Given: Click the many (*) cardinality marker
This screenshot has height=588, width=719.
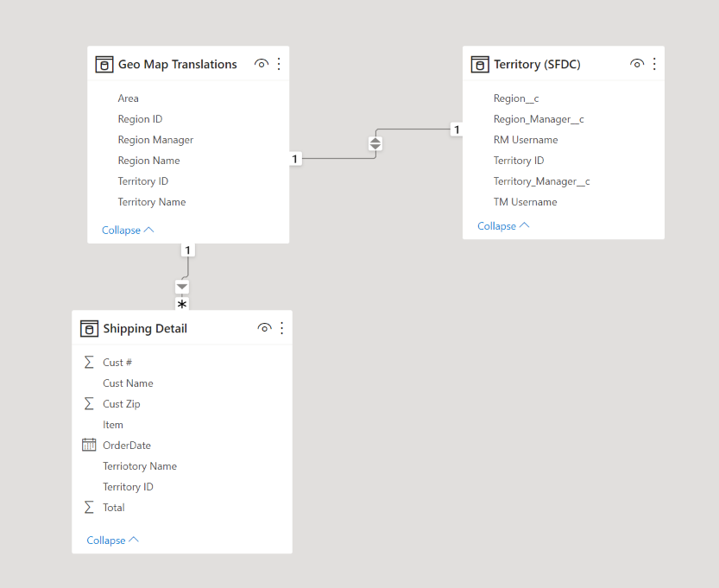Looking at the screenshot, I should point(182,304).
